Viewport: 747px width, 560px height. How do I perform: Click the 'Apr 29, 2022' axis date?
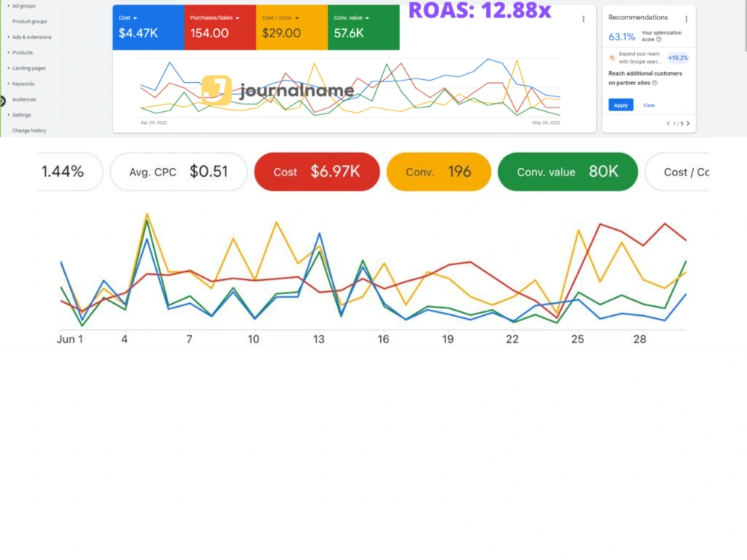154,122
